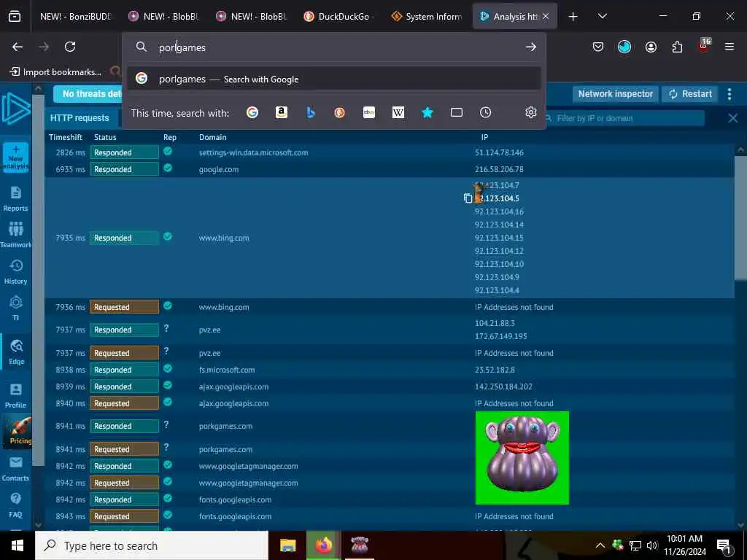Click the green Bonzi blob image
Screen dimensions: 747x560
click(522, 458)
